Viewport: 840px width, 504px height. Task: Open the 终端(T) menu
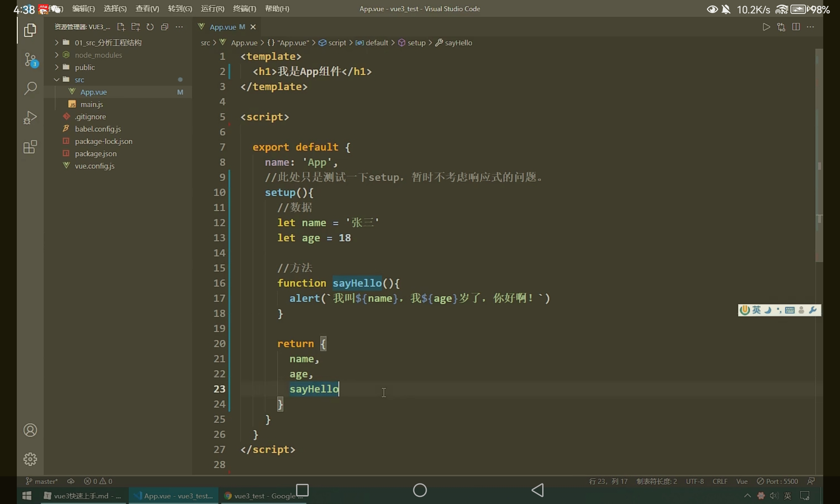[x=244, y=8]
